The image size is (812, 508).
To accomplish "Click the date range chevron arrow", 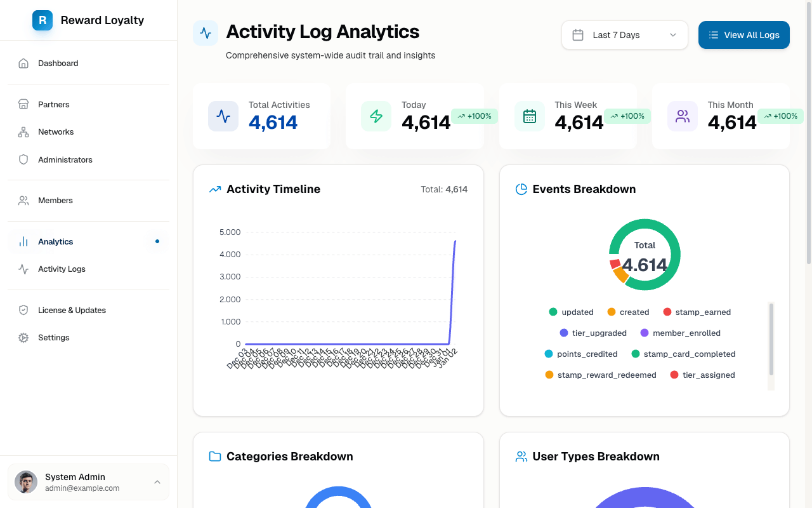I will (673, 35).
